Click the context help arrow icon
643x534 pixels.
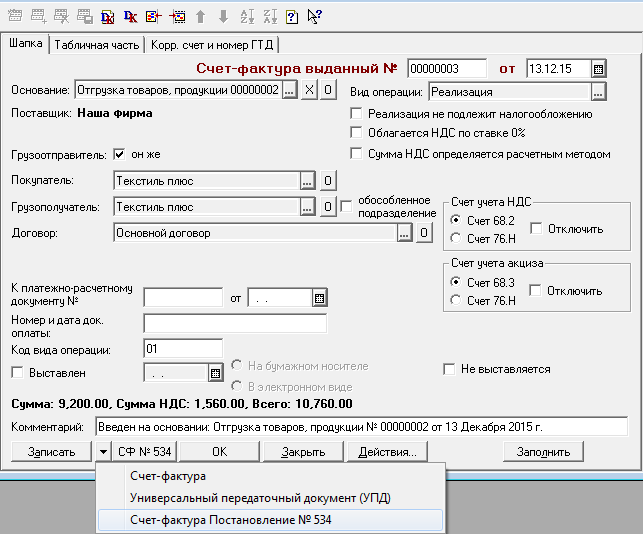[x=315, y=16]
